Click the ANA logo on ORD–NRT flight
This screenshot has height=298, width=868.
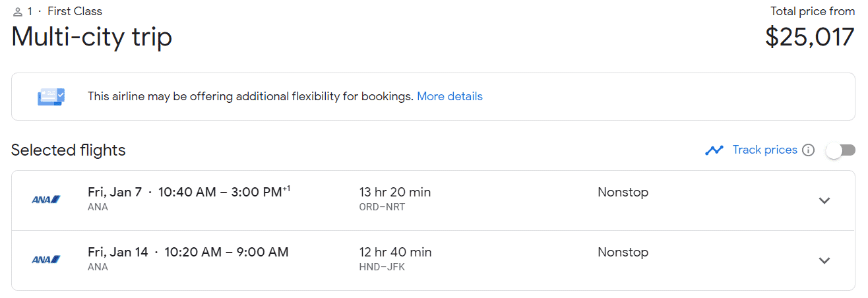coord(46,199)
